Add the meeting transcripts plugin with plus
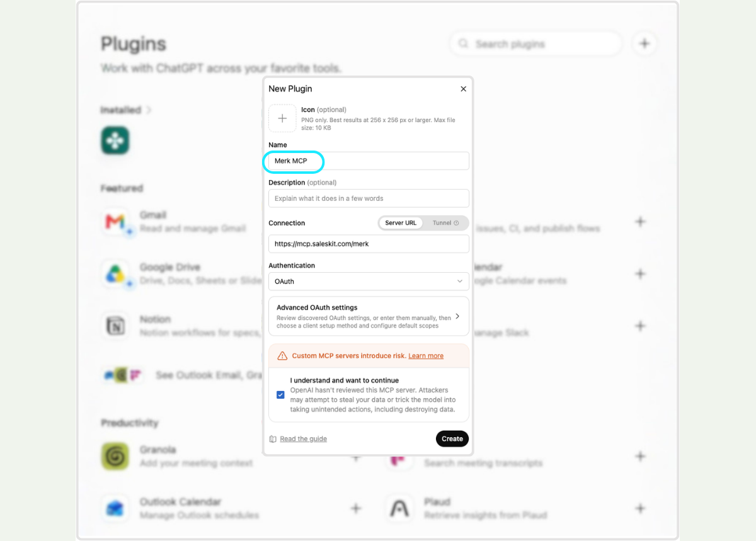Screen dimensions: 756x541 (x=640, y=456)
